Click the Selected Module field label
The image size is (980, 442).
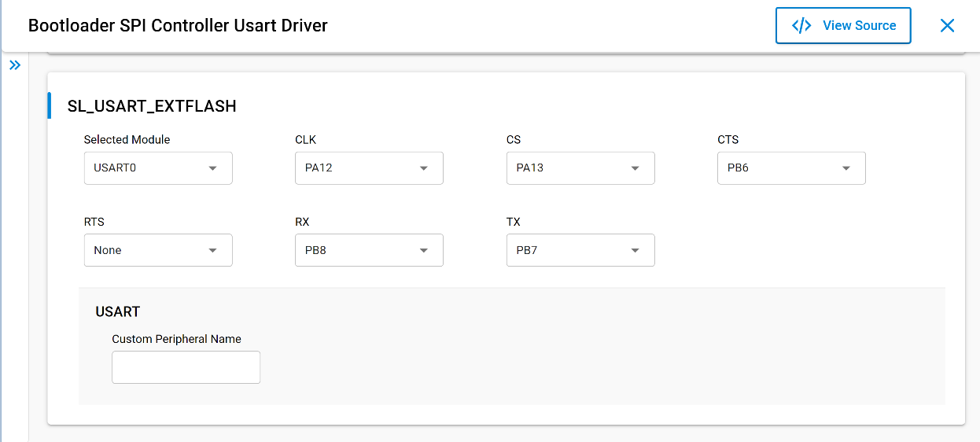pos(127,140)
